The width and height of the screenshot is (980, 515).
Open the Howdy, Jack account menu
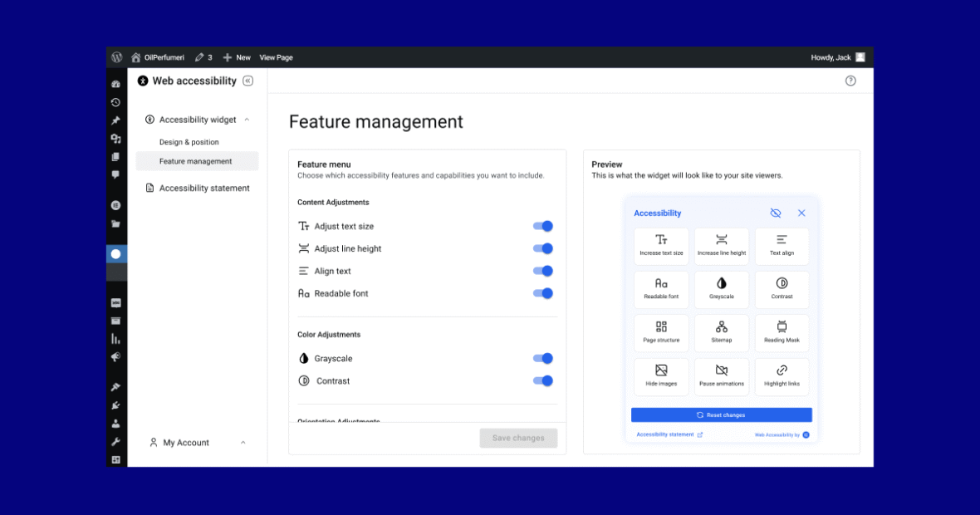(x=837, y=57)
